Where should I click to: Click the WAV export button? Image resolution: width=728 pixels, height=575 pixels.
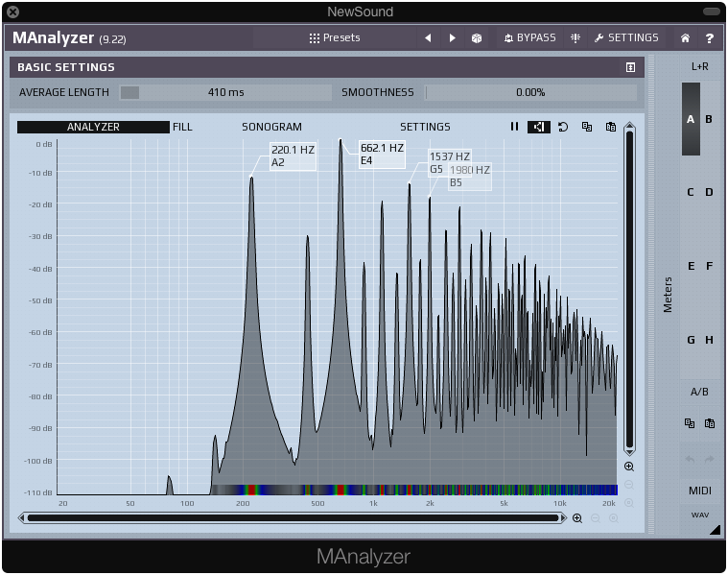(x=699, y=515)
